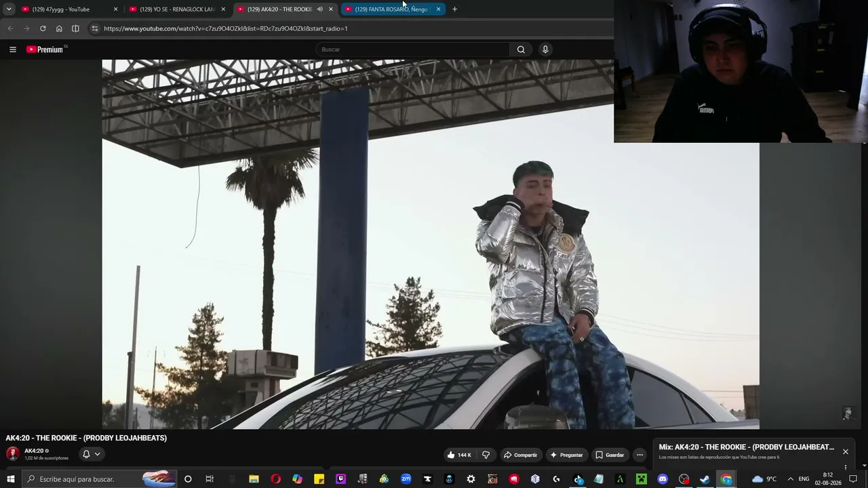Screen dimensions: 868x488
Task: Open the Windows Start menu
Action: (x=11, y=479)
